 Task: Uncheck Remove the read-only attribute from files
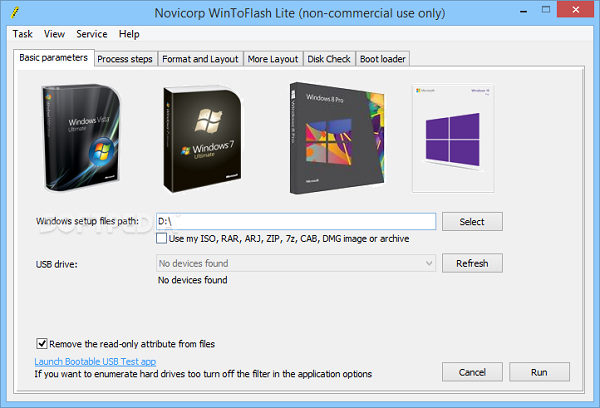click(42, 344)
